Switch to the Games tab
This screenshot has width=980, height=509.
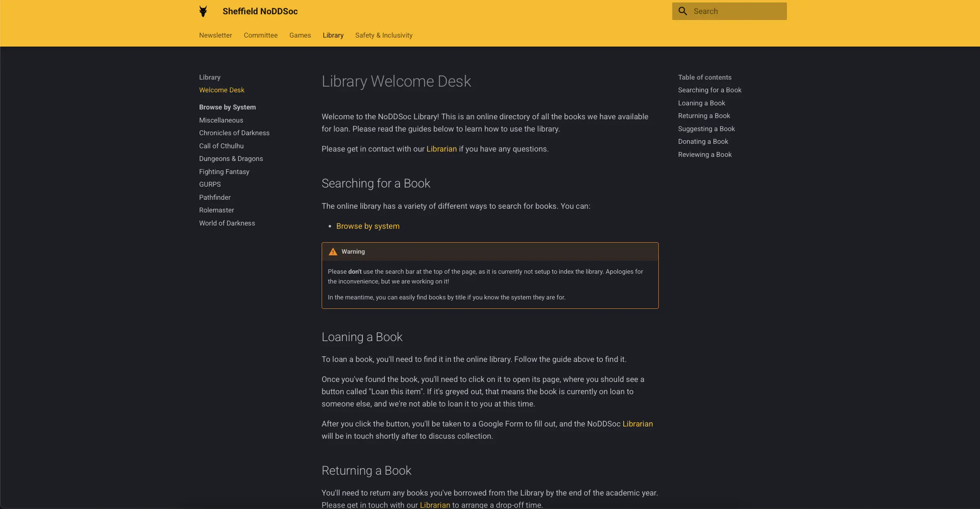pos(300,35)
